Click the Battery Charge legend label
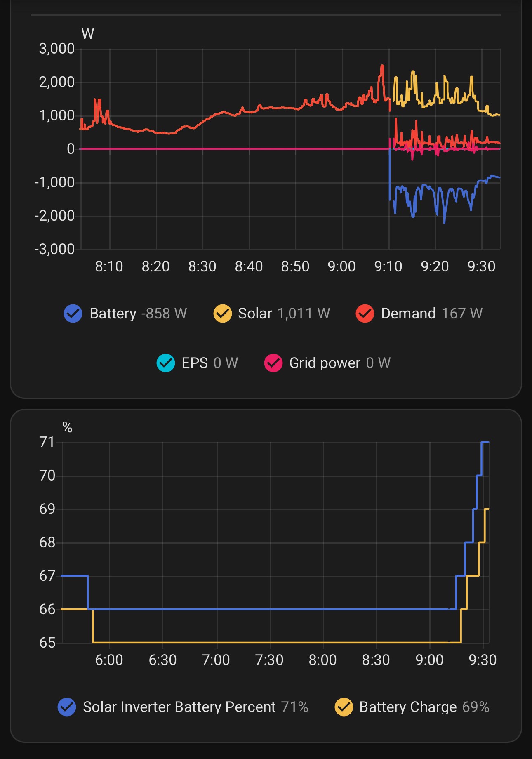Screen dimensions: 532x759 pos(408,707)
